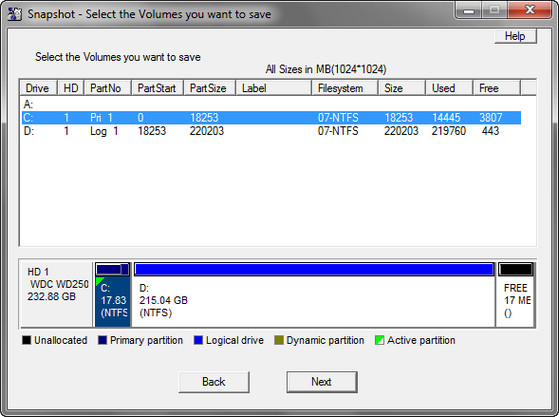Image resolution: width=559 pixels, height=417 pixels.
Task: Click the Unallocated black legend swatch
Action: [x=27, y=340]
